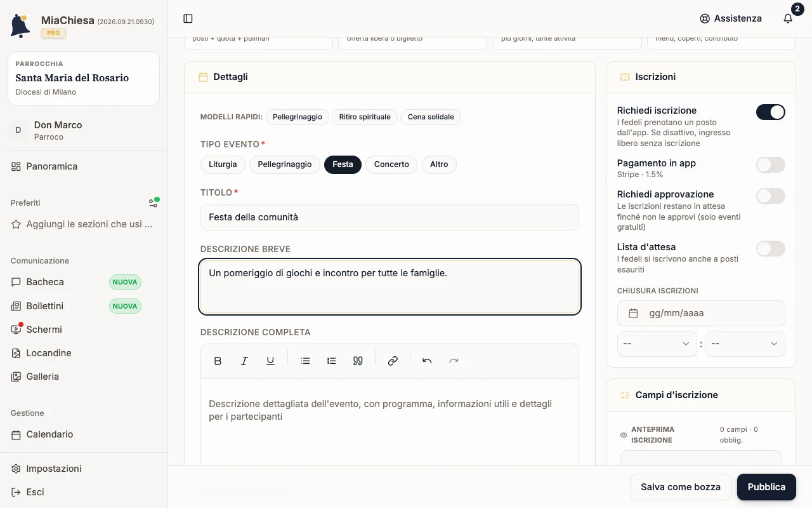Enable Richiedi approvazione switch
Viewport: 812px width, 508px height.
pos(771,196)
